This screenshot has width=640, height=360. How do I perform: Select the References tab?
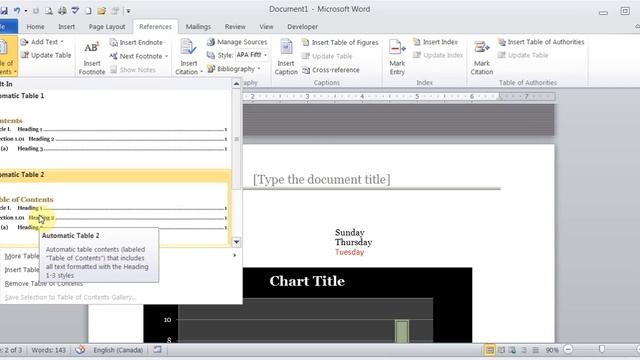(x=155, y=27)
